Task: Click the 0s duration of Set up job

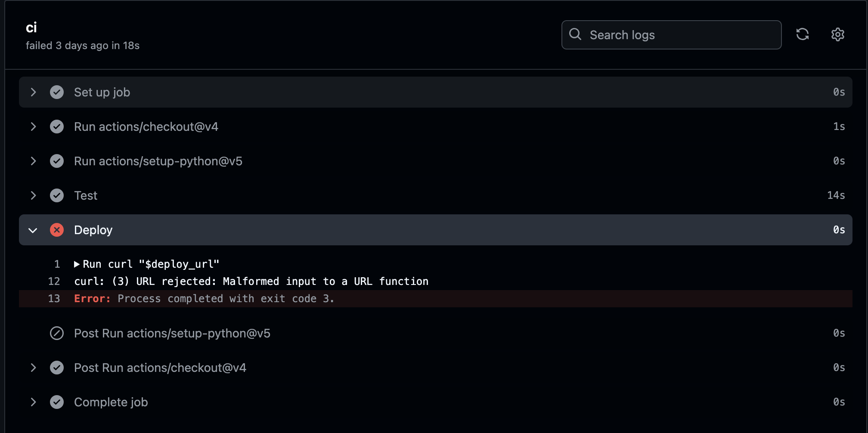Action: coord(839,92)
